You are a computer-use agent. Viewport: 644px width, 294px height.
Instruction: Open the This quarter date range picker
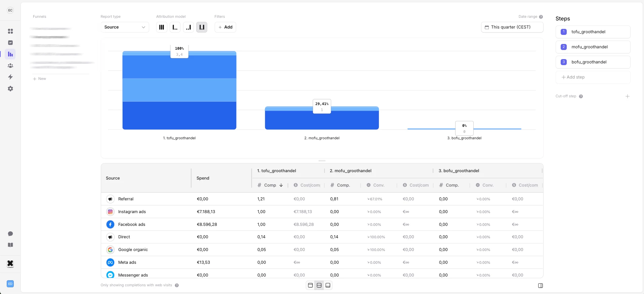click(512, 27)
